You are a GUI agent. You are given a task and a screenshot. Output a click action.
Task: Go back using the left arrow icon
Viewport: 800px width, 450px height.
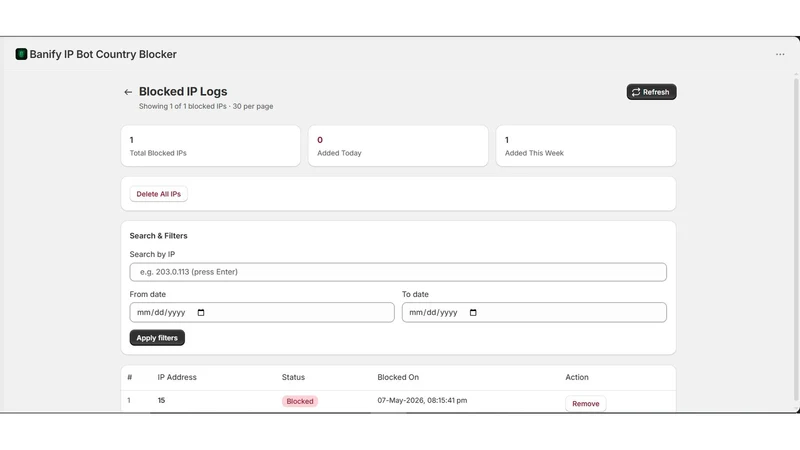coord(128,92)
